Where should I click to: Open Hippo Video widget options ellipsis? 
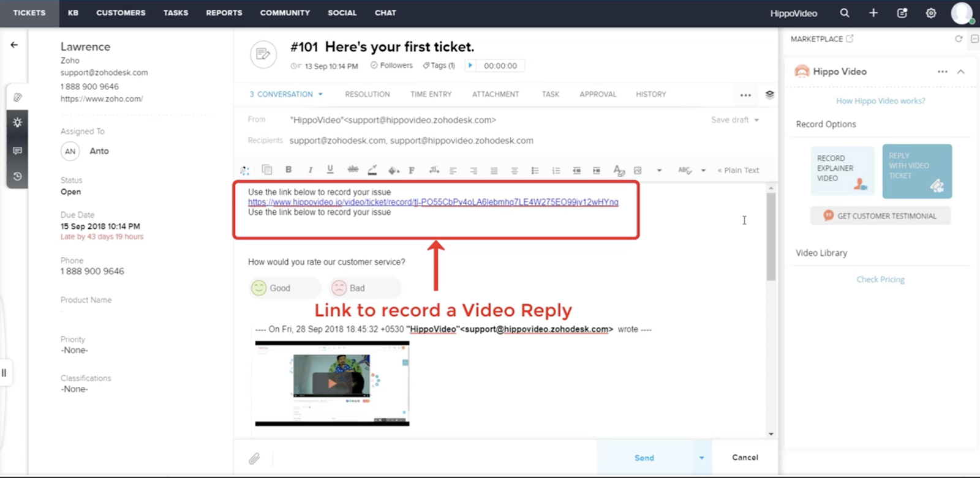point(942,72)
